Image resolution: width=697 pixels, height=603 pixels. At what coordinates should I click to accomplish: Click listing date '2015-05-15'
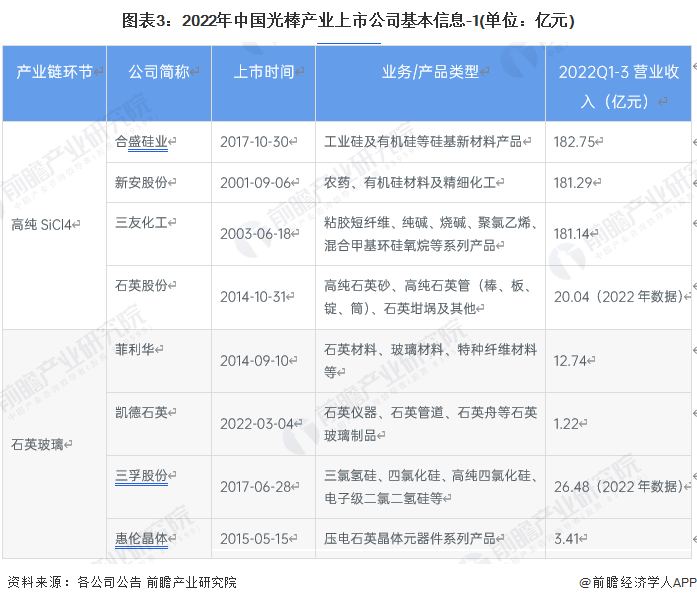point(255,539)
